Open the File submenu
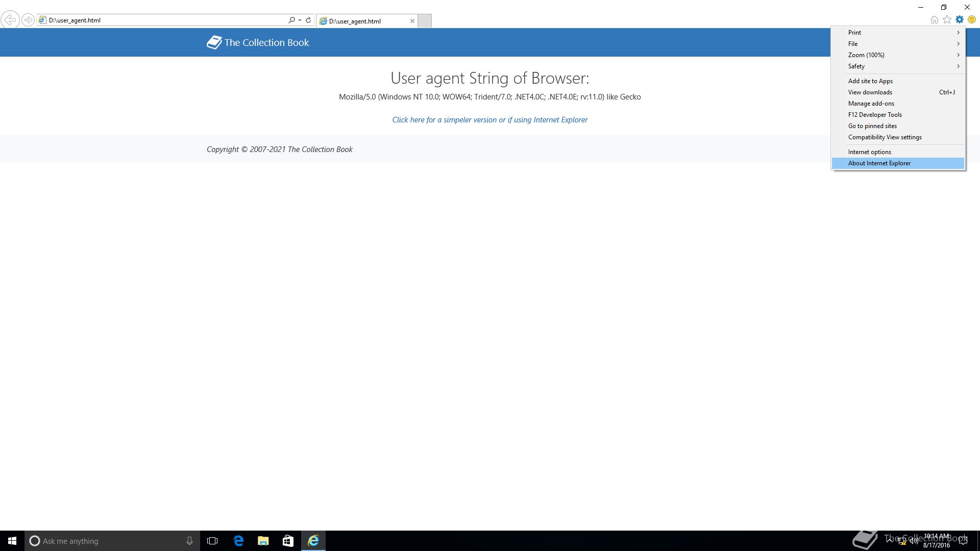 click(x=898, y=44)
